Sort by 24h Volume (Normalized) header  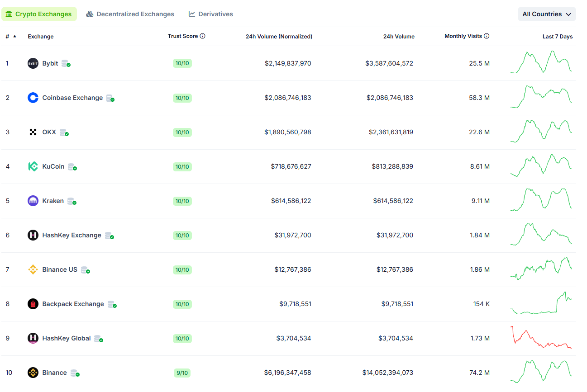(x=279, y=37)
